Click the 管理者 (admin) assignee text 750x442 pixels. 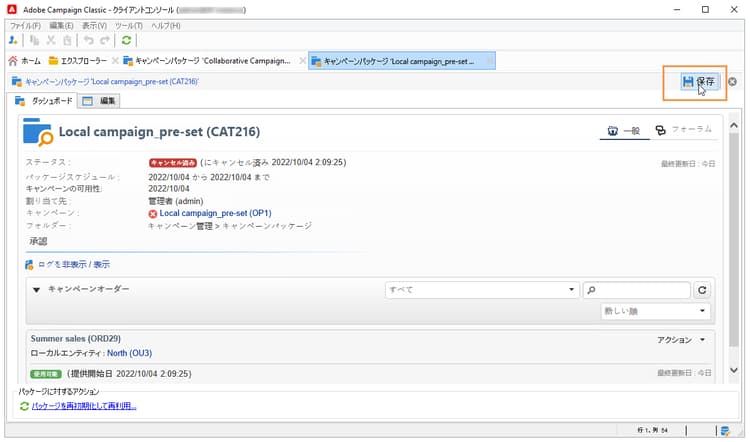coord(176,201)
